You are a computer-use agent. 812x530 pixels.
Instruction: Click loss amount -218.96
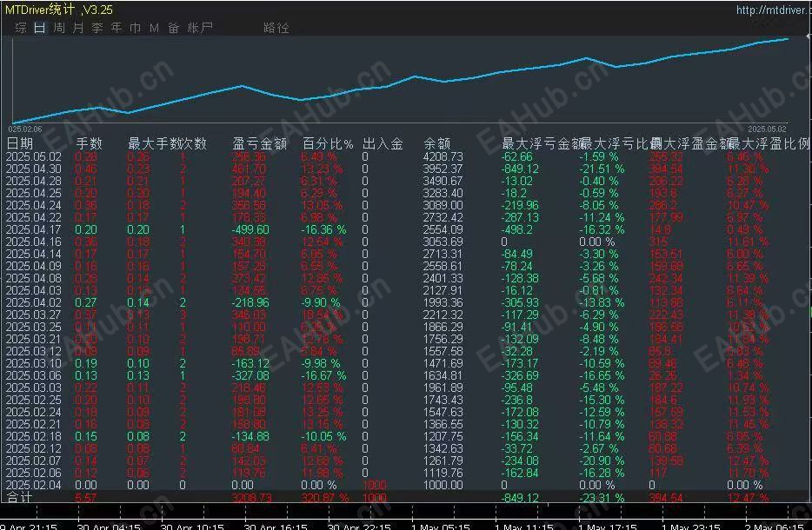coord(250,302)
